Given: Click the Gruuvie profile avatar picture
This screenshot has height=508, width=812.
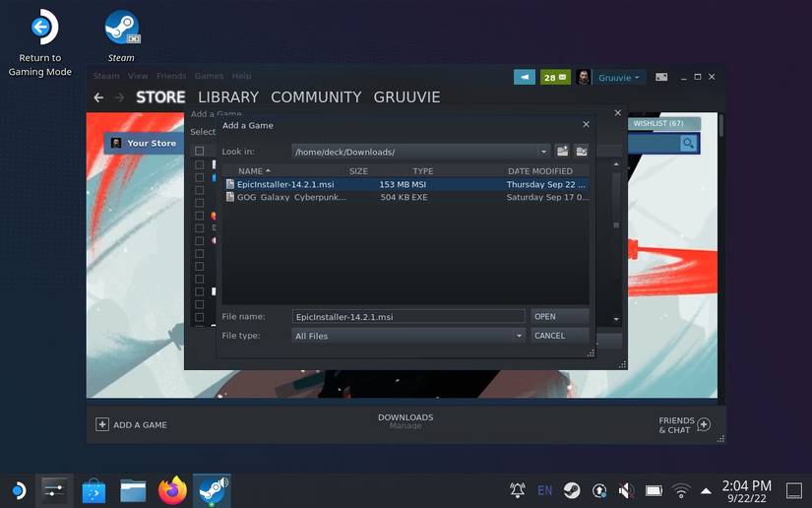Looking at the screenshot, I should (583, 77).
